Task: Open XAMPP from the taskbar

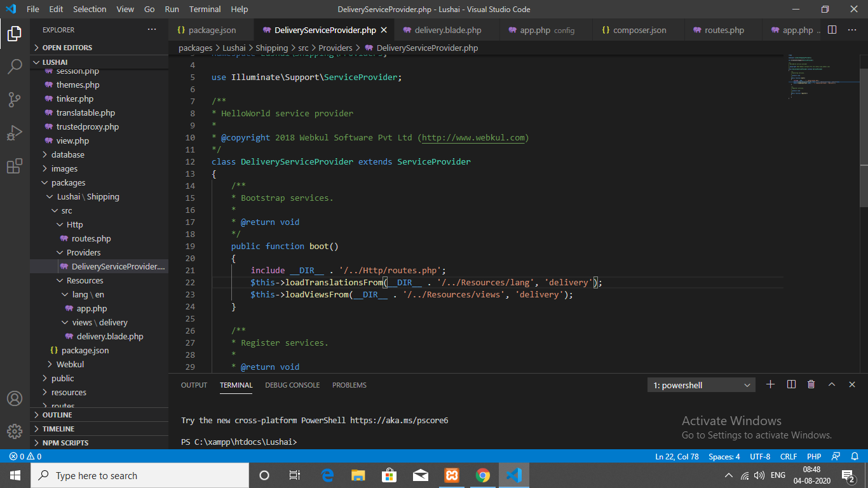Action: coord(452,475)
